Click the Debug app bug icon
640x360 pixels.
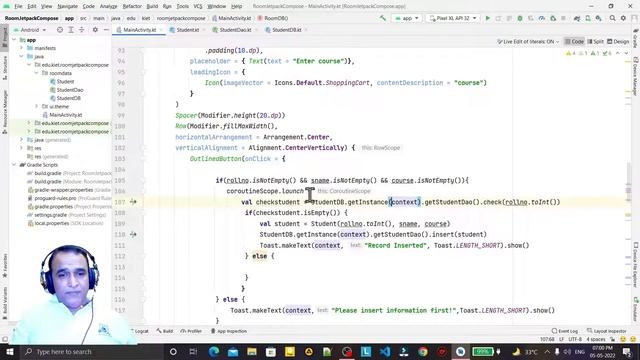pyautogui.click(x=520, y=18)
